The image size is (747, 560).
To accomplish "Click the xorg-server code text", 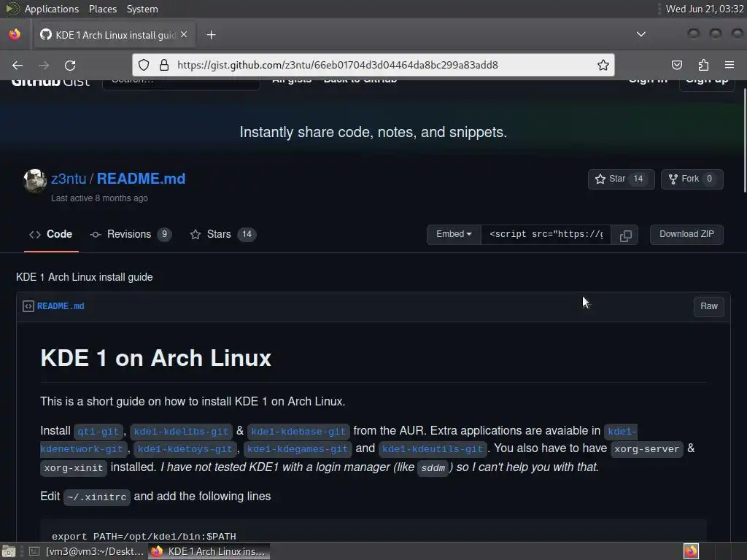I will click(646, 449).
